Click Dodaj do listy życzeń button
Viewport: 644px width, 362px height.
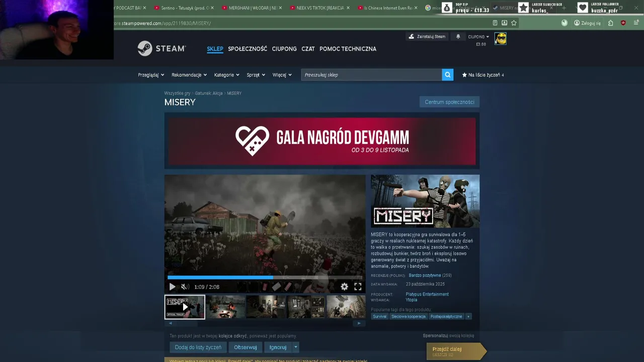tap(198, 347)
